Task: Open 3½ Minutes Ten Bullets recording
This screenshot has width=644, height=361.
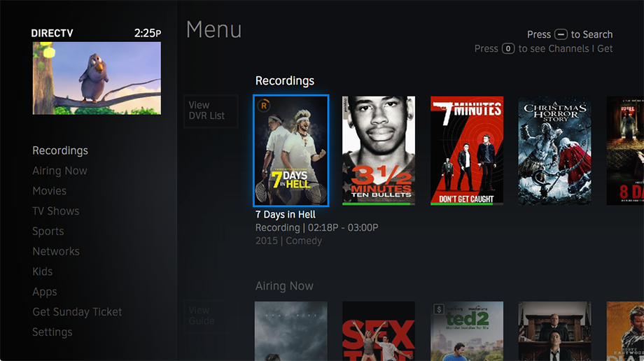Action: coord(379,150)
